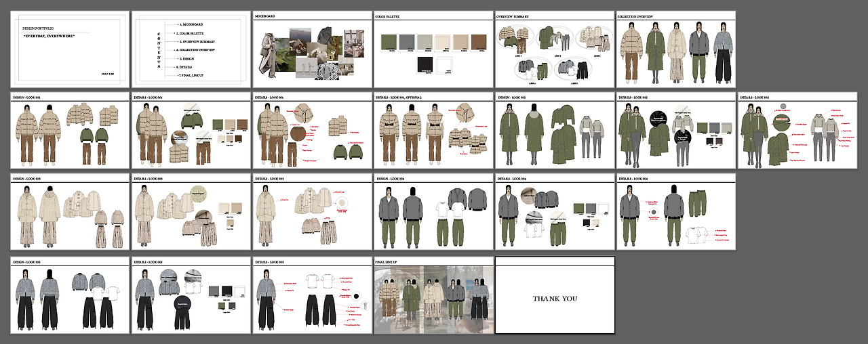This screenshot has width=868, height=344.
Task: Select Details - Look 004 artboard with fabric swatches
Action: [554, 212]
